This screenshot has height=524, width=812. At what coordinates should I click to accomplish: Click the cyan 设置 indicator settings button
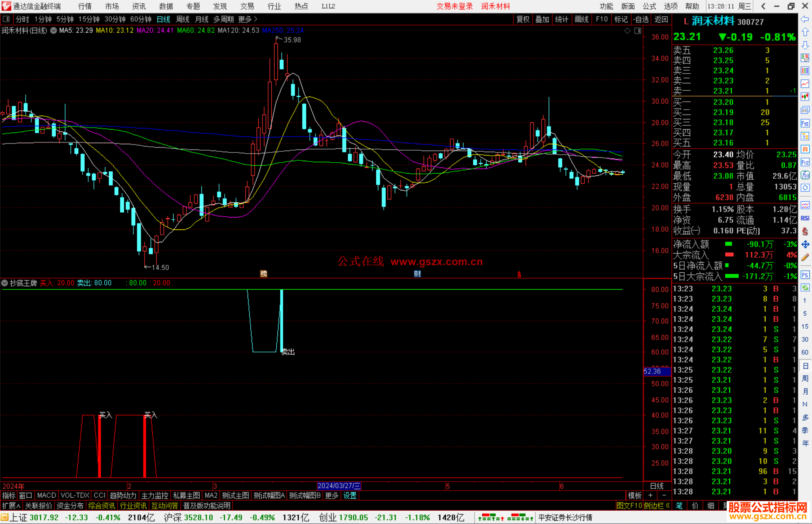coord(350,495)
